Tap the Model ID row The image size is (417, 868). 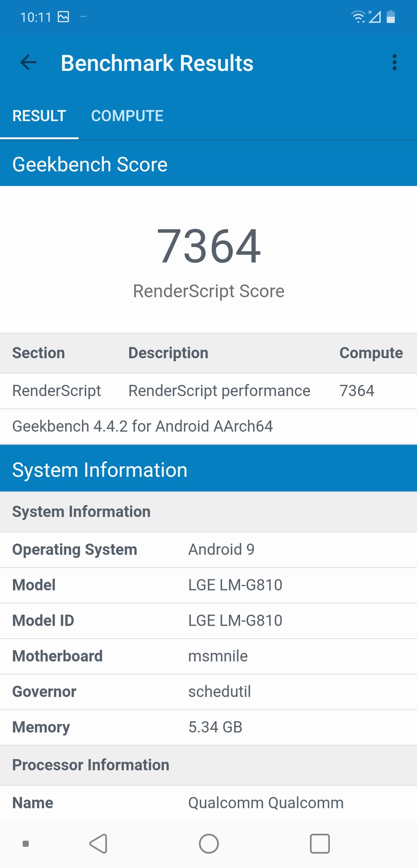[208, 621]
